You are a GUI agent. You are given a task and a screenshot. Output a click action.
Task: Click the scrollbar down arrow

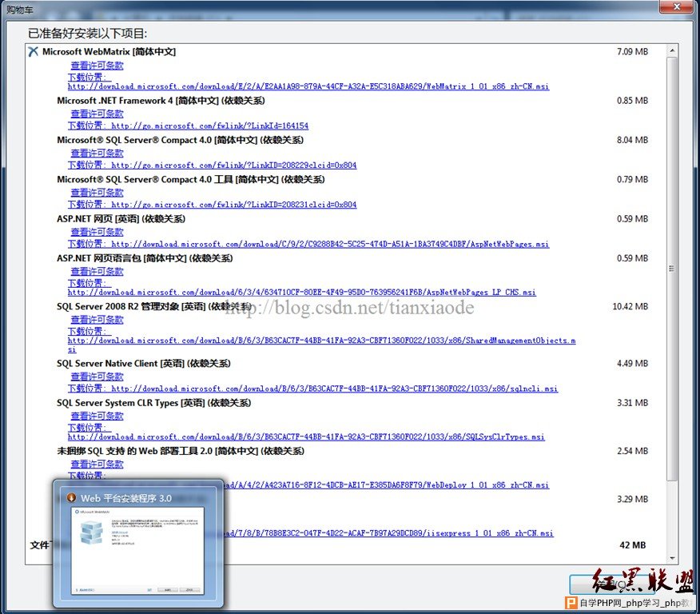pyautogui.click(x=672, y=558)
